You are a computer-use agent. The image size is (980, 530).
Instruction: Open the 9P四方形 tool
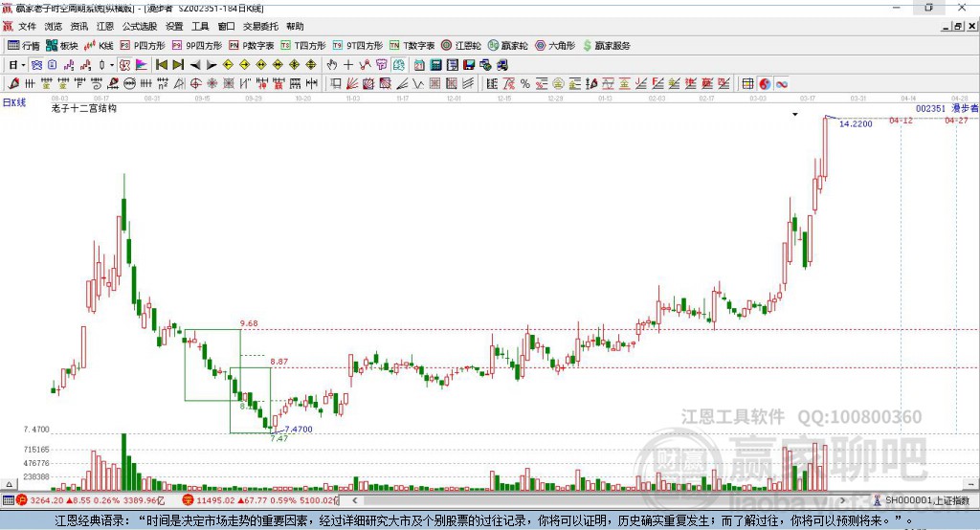197,46
